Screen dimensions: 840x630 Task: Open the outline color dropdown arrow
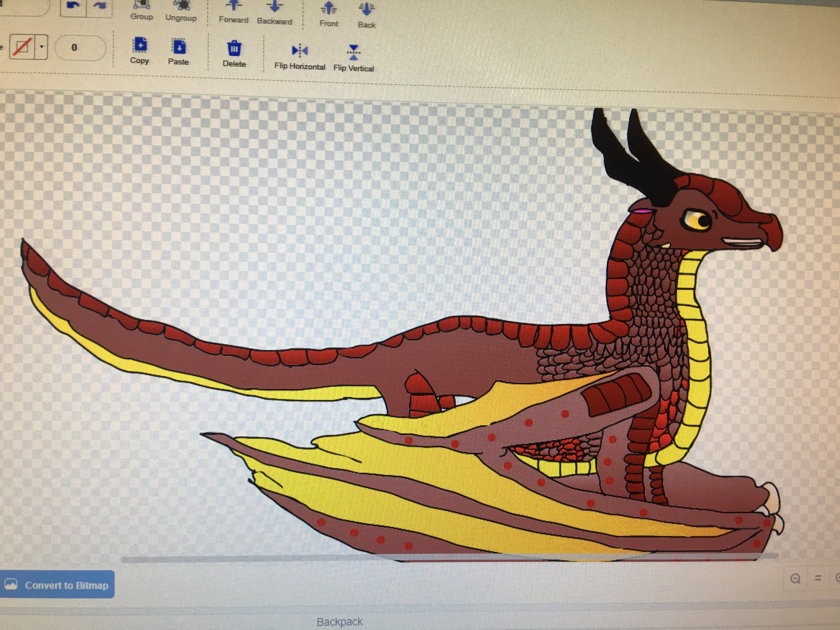tap(41, 47)
